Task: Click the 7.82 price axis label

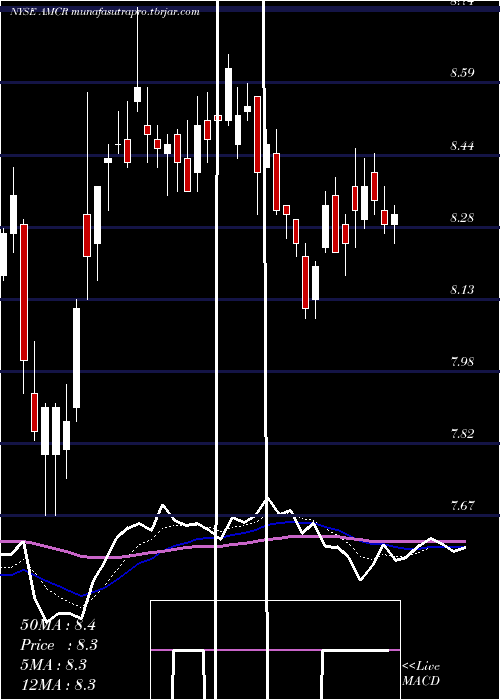Action: (462, 434)
